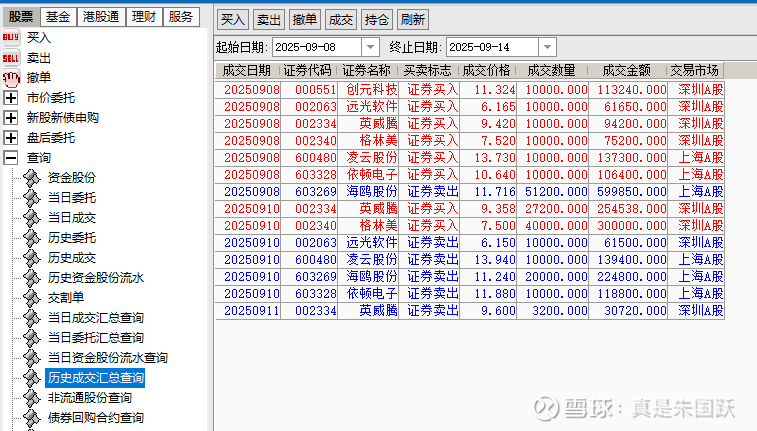757x431 pixels.
Task: Click the red BUY icon beside 买入
Action: click(11, 37)
